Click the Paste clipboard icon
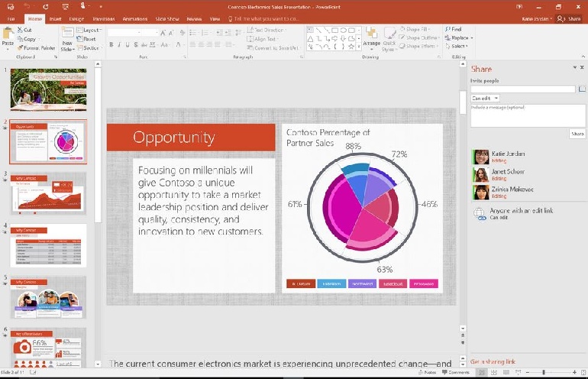Viewport: 588px width, 379px height. (x=8, y=34)
